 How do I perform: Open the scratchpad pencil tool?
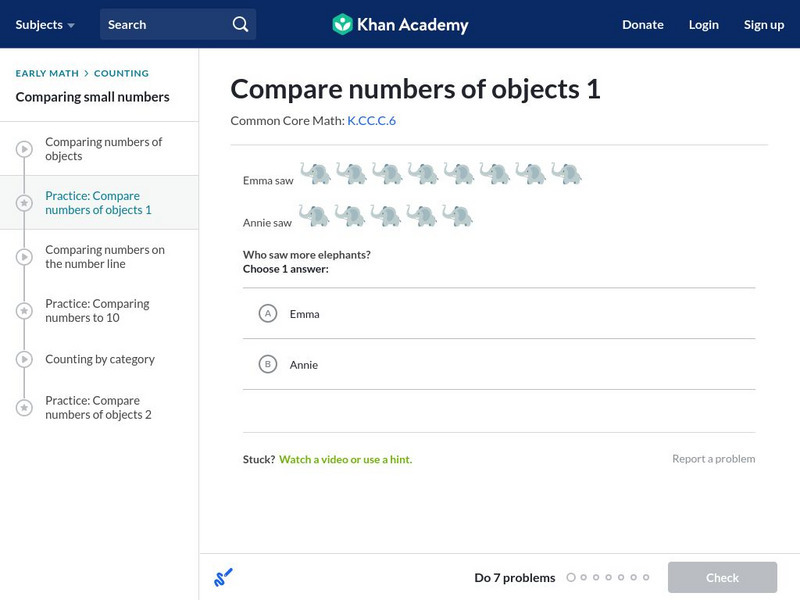click(x=224, y=577)
